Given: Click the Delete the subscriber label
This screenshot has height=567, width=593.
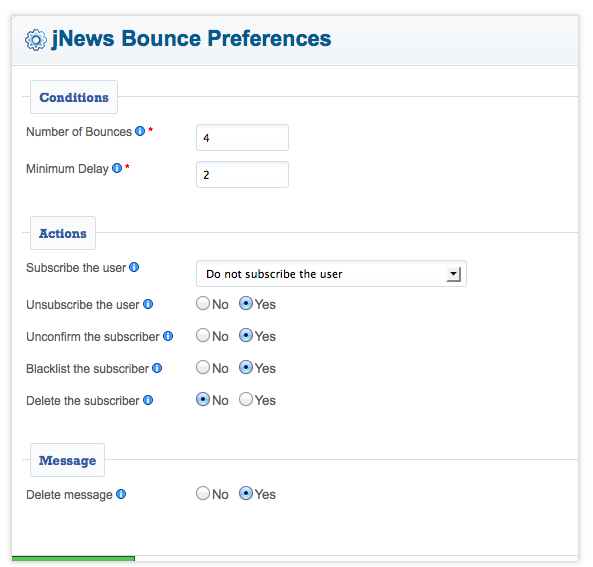Looking at the screenshot, I should pos(83,401).
